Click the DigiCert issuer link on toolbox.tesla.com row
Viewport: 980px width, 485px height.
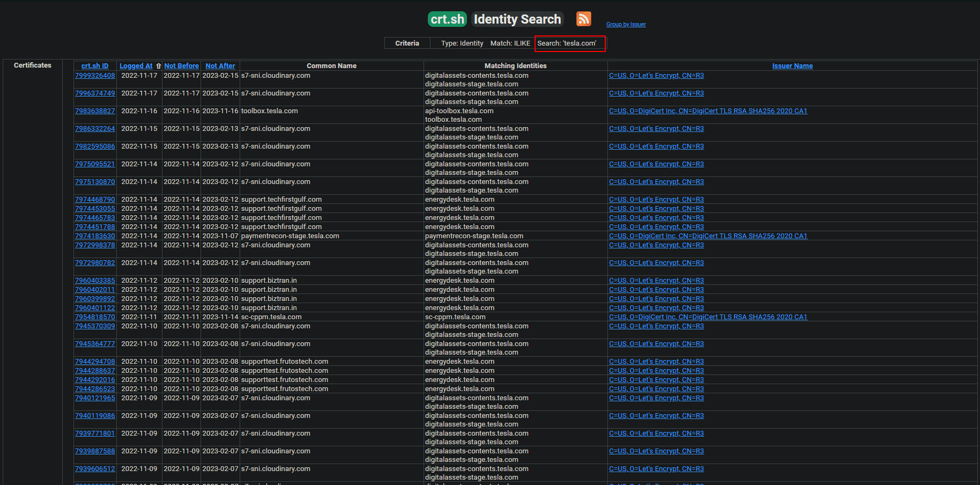click(x=708, y=111)
